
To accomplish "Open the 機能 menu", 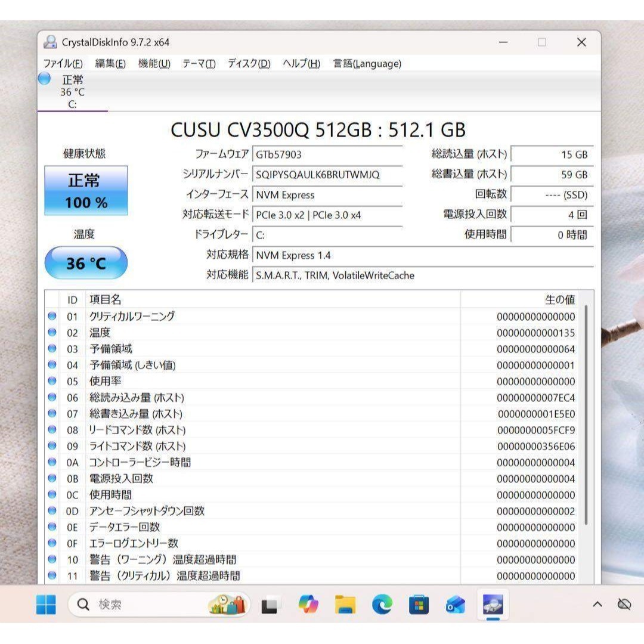I will [153, 63].
